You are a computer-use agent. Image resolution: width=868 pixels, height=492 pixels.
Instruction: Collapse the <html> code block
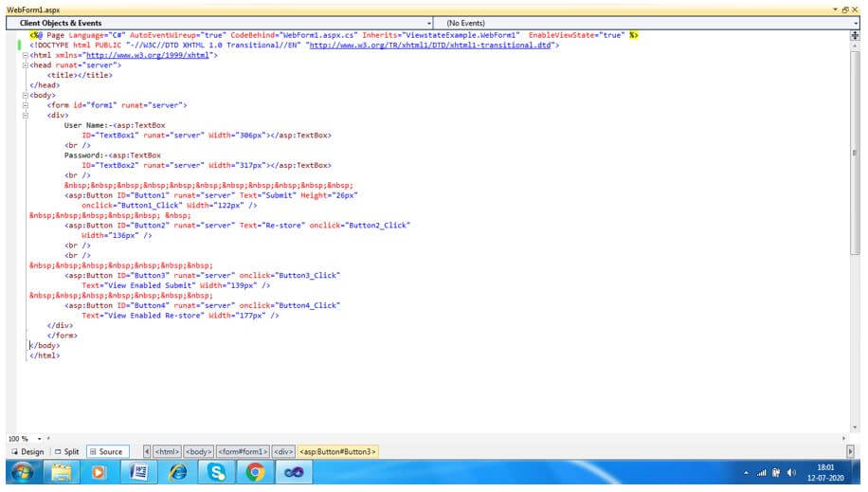point(25,55)
